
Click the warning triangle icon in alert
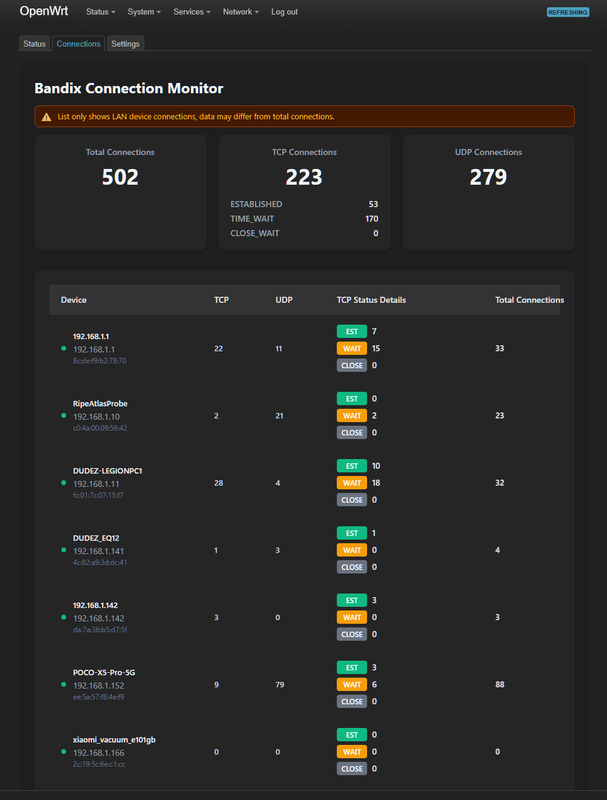coord(46,117)
